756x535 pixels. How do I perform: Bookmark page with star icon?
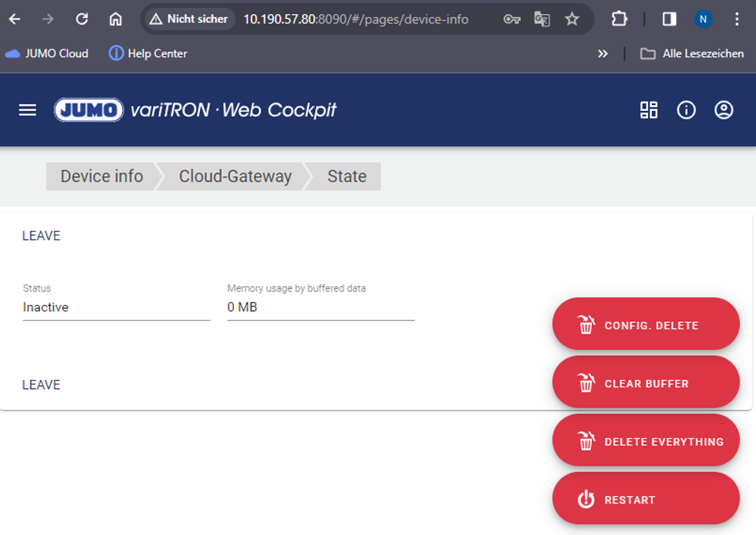click(x=572, y=19)
